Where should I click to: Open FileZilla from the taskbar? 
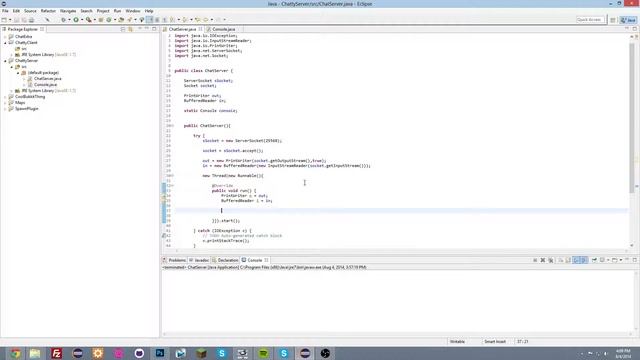tap(56, 353)
